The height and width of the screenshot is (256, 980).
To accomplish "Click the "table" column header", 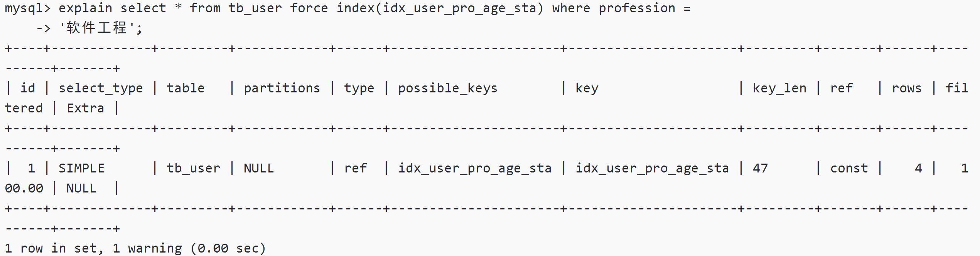I will pos(186,88).
